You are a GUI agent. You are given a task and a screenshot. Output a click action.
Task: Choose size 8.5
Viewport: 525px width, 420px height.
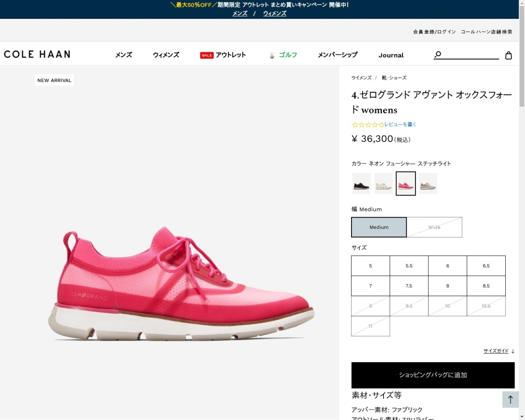tap(486, 286)
